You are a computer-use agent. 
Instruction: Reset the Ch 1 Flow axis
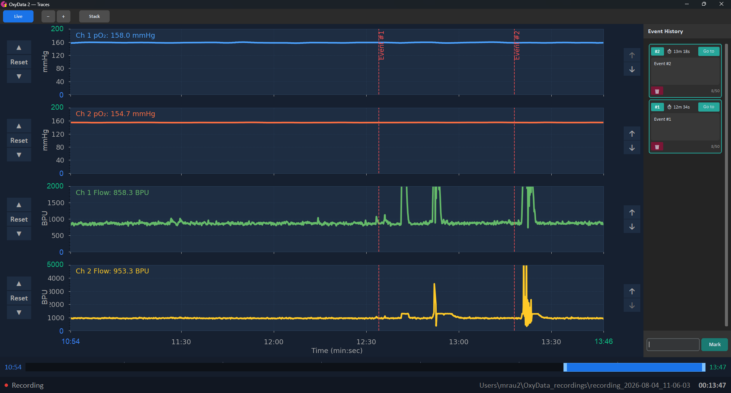[x=19, y=219]
